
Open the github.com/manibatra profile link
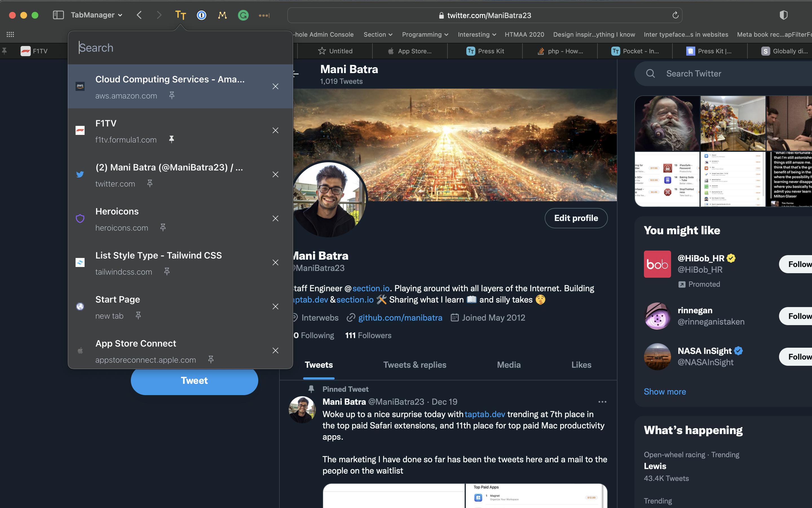coord(400,317)
